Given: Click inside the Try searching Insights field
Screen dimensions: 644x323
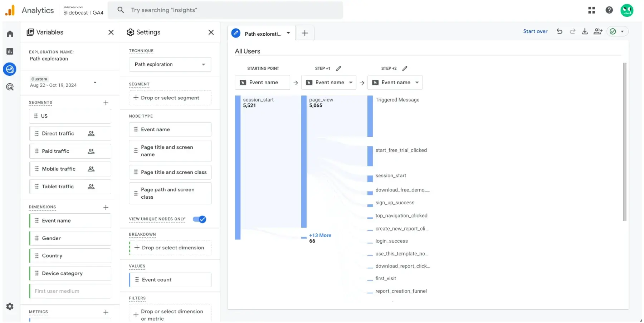Looking at the screenshot, I should click(x=225, y=10).
